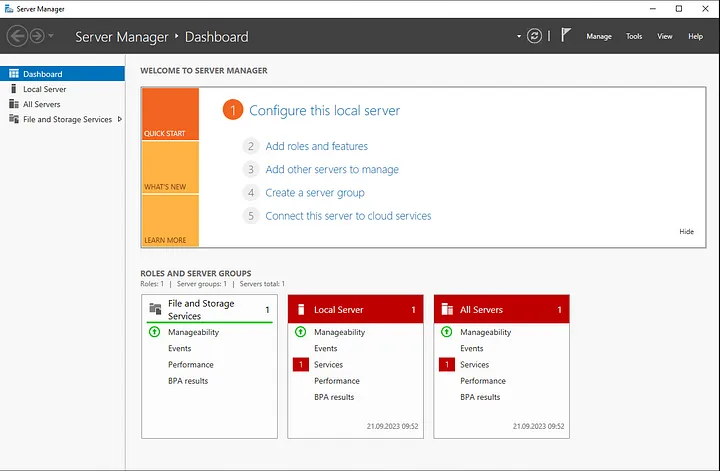Hide the welcome tile panel

click(x=686, y=231)
